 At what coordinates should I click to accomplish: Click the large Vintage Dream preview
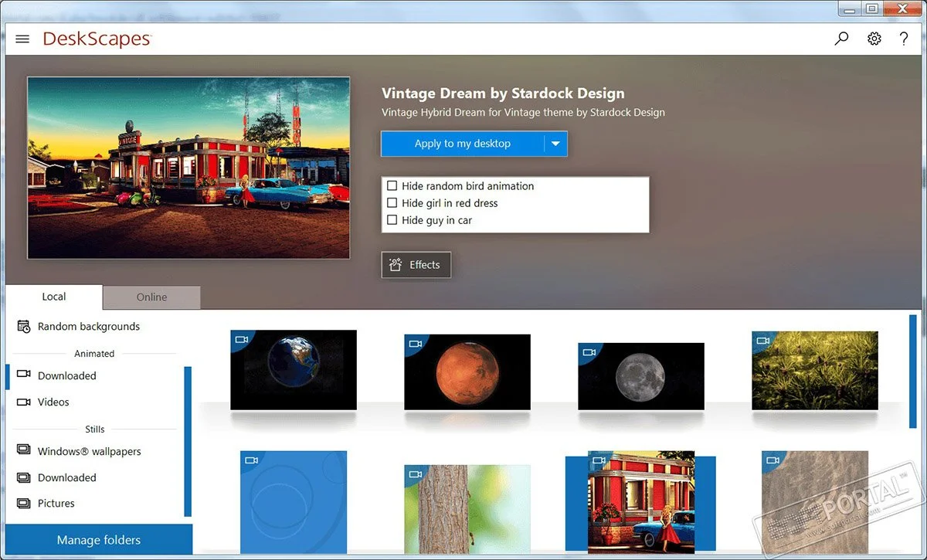(x=188, y=168)
